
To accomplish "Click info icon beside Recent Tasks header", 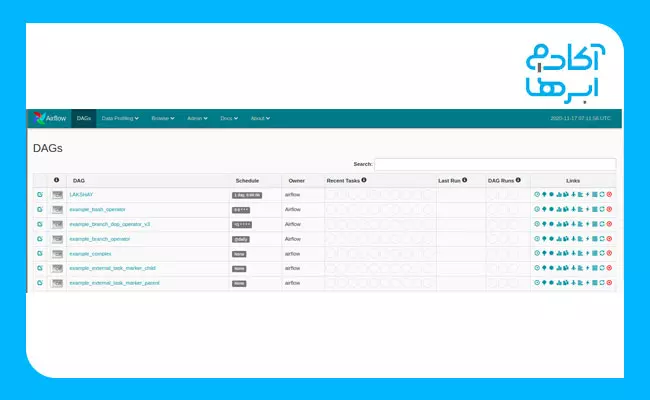I will click(x=364, y=180).
